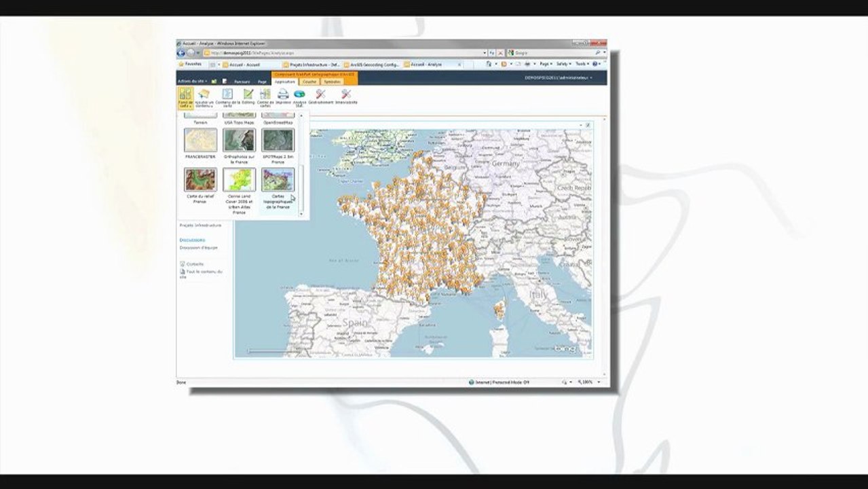Click the Interactivité tools icon

(346, 96)
